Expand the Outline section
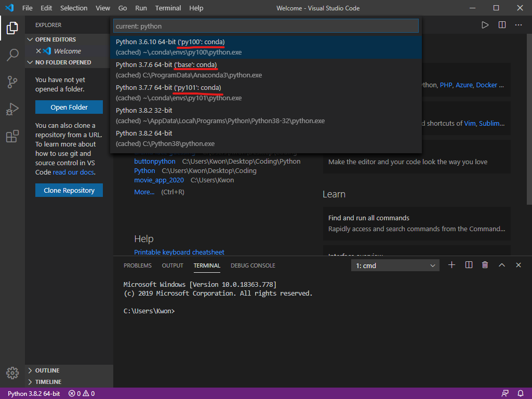This screenshot has height=399, width=532. tap(30, 370)
